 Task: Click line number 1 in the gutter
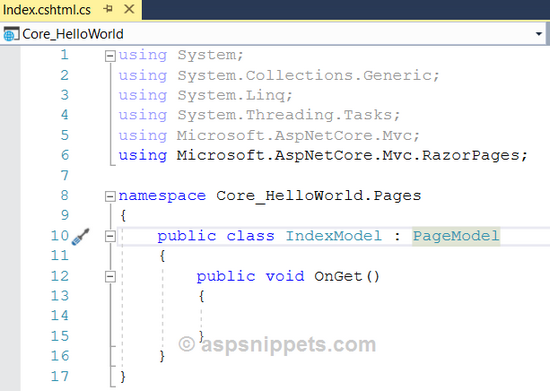64,55
